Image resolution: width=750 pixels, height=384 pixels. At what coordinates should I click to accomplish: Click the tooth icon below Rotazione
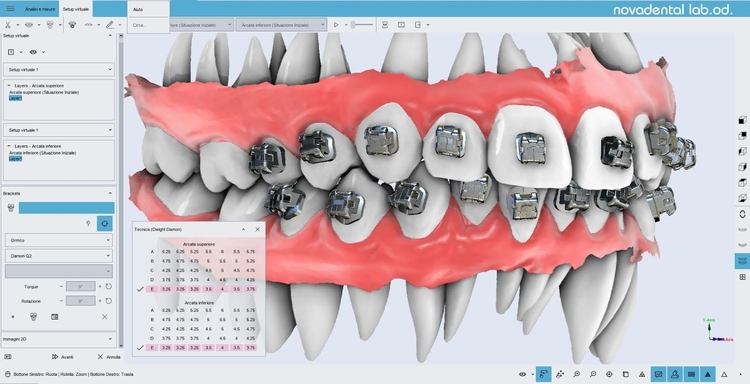coord(33,317)
